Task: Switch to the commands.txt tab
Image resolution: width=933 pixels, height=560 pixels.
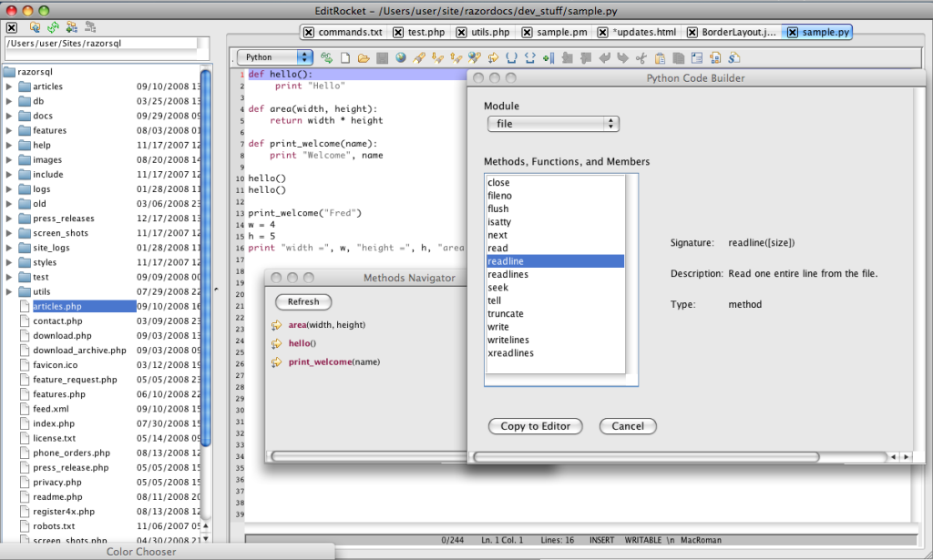Action: (x=350, y=32)
